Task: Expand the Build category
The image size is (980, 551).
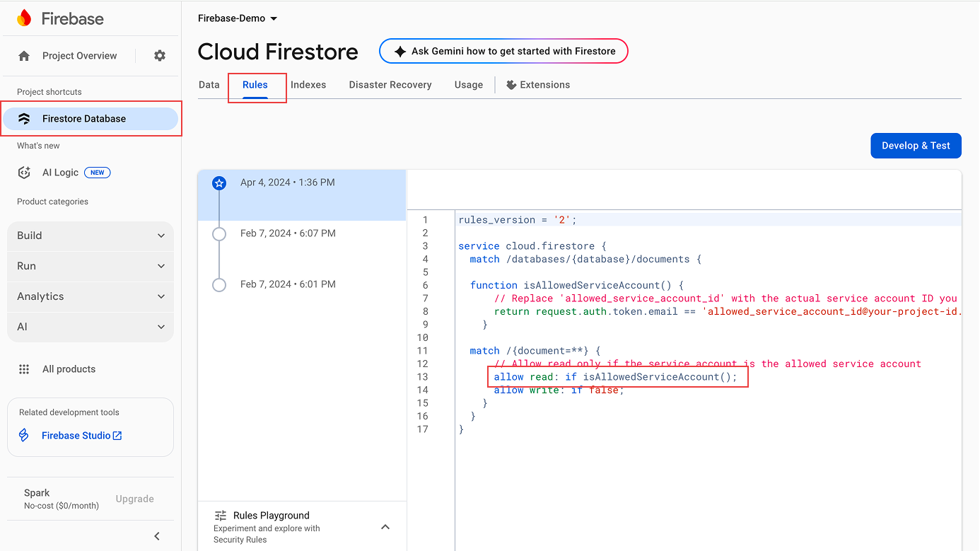Action: [91, 236]
